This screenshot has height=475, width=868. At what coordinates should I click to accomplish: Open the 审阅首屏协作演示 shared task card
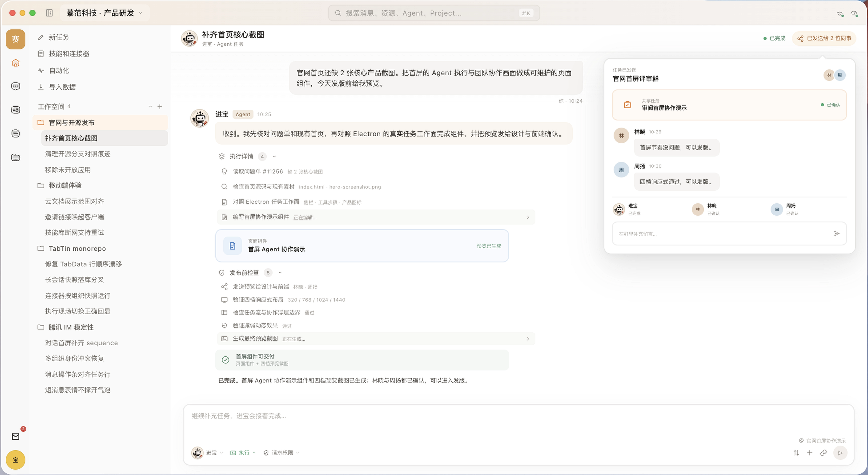(x=729, y=105)
